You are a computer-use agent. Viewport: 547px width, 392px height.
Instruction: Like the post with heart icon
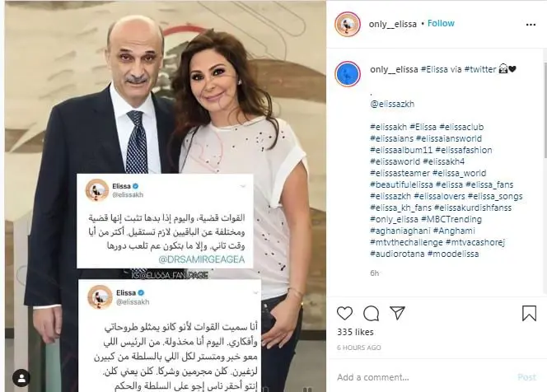(x=344, y=313)
